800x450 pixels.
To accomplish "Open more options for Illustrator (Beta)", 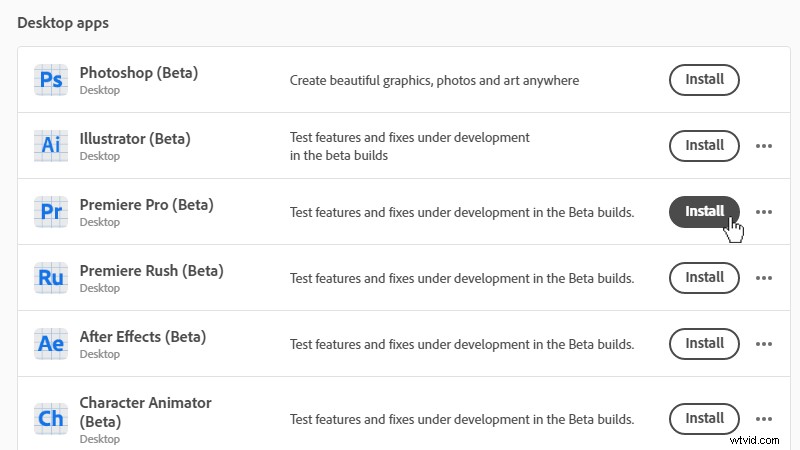I will click(764, 146).
